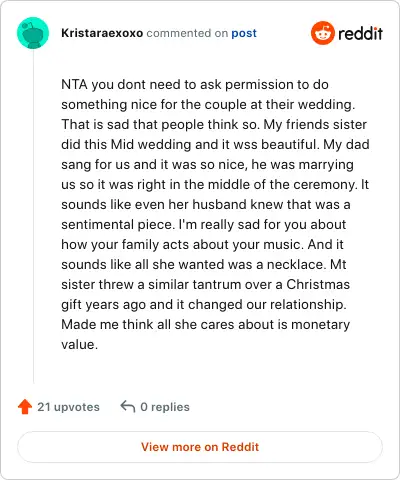The image size is (400, 480).
Task: Click the reply arrow icon
Action: pos(128,406)
